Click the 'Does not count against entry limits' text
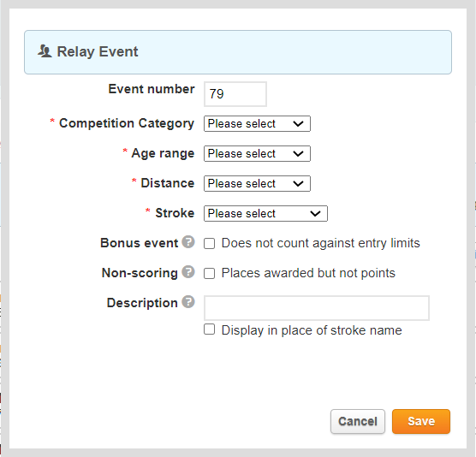The image size is (476, 457). point(320,243)
